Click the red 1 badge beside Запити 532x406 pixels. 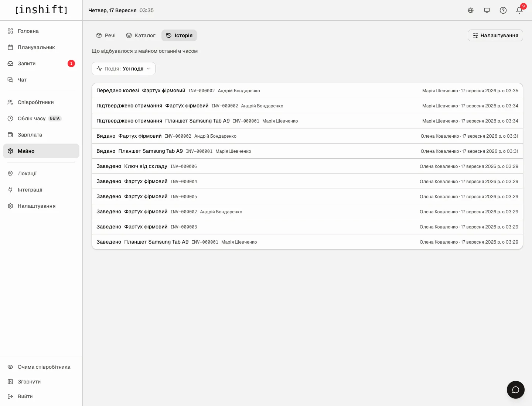pyautogui.click(x=71, y=63)
